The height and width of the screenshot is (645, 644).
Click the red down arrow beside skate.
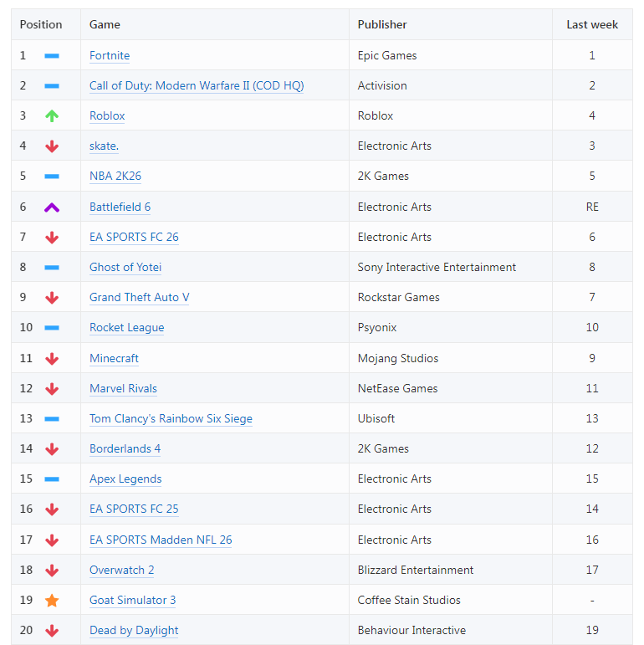(x=52, y=146)
